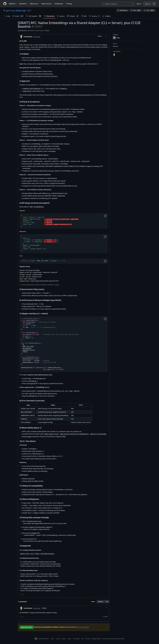
Task: Click SamMalayek avatar on the original post
Action: (21, 37)
